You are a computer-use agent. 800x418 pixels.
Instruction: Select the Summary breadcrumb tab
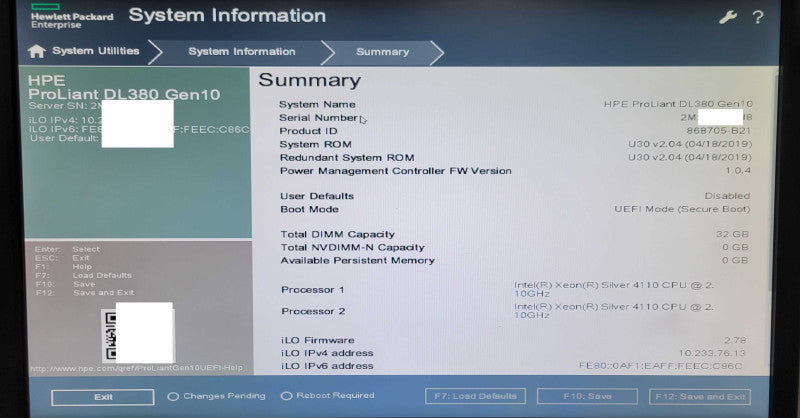click(383, 52)
